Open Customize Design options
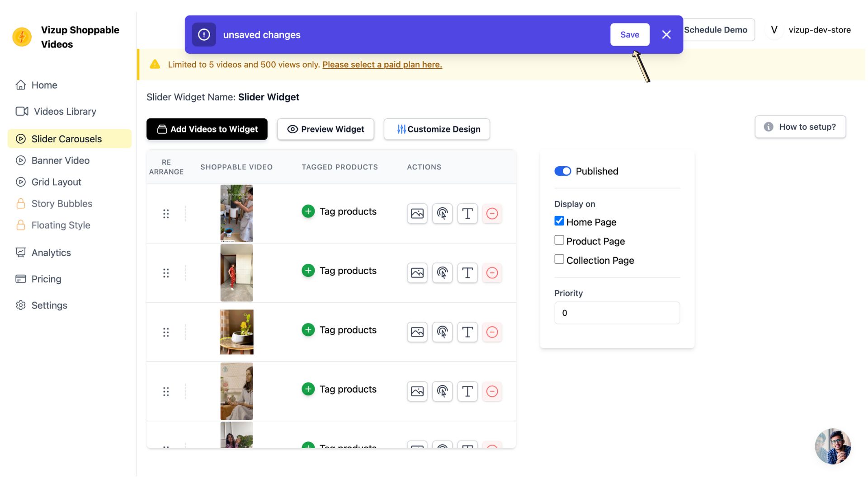The image size is (868, 488). point(436,129)
